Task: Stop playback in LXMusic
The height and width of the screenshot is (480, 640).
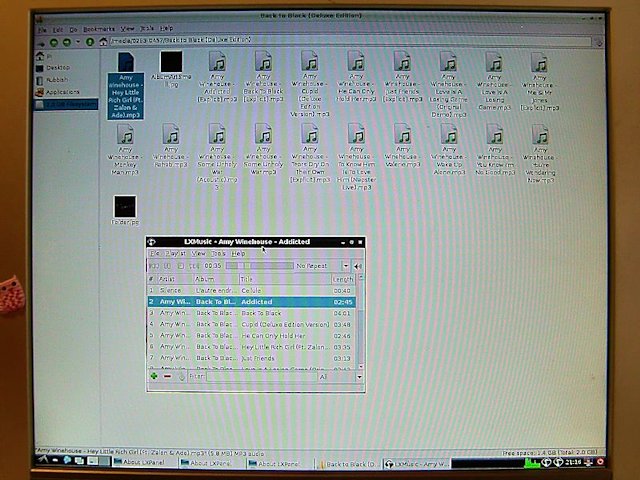Action: [180, 266]
